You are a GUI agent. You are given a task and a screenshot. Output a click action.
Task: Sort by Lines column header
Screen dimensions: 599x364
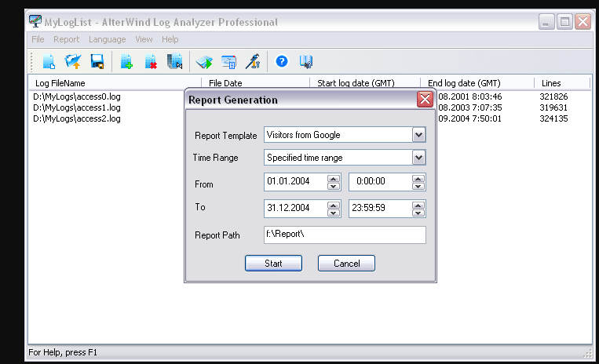[x=562, y=83]
